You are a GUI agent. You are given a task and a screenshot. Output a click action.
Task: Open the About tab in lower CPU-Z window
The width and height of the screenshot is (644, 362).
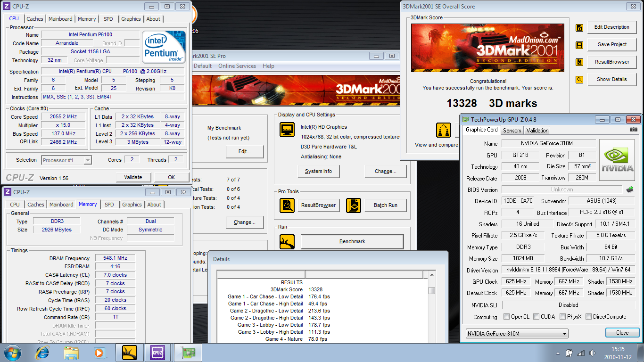click(154, 205)
